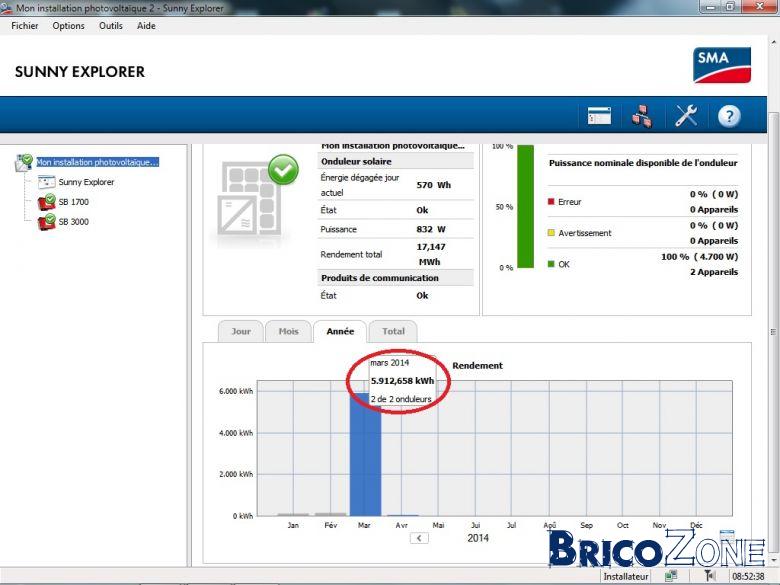780x585 pixels.
Task: Switch to the Total tab
Action: [x=393, y=331]
